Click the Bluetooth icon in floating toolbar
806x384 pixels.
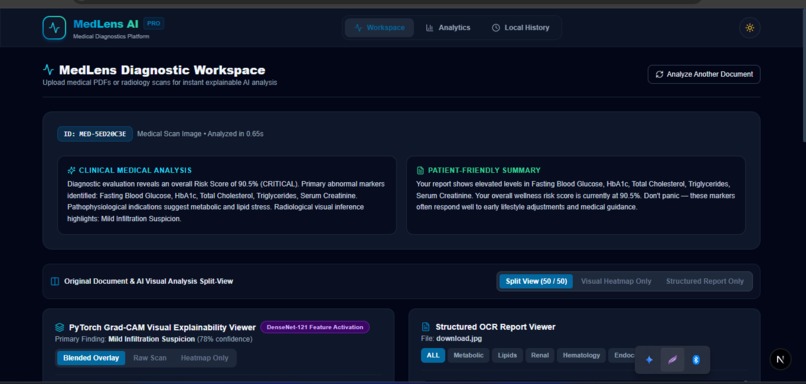(696, 360)
